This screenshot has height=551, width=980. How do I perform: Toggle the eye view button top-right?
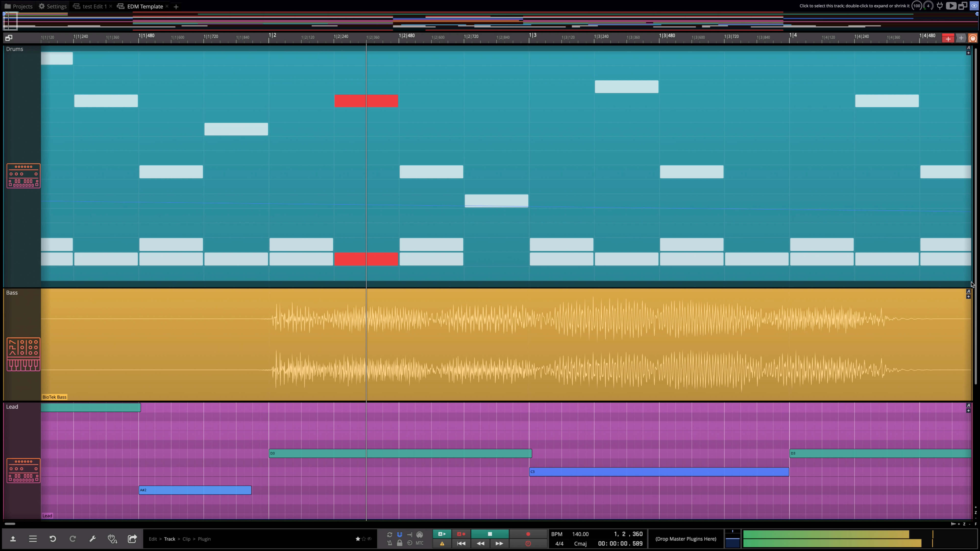tap(974, 6)
